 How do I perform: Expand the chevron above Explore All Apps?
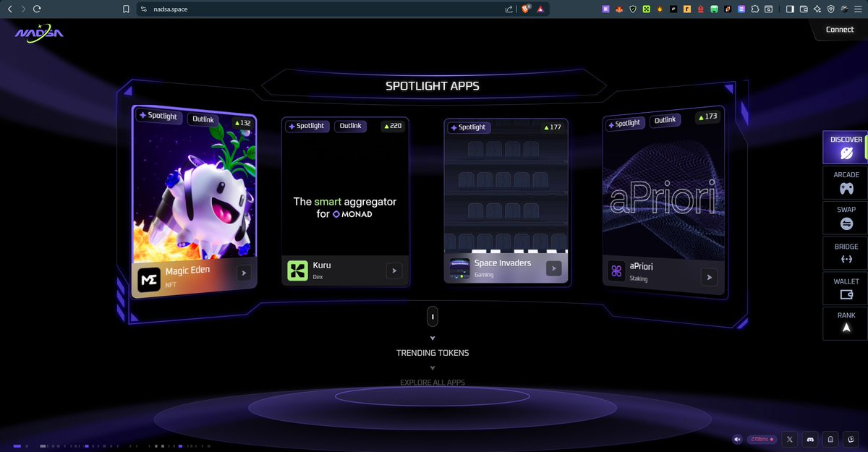(433, 367)
